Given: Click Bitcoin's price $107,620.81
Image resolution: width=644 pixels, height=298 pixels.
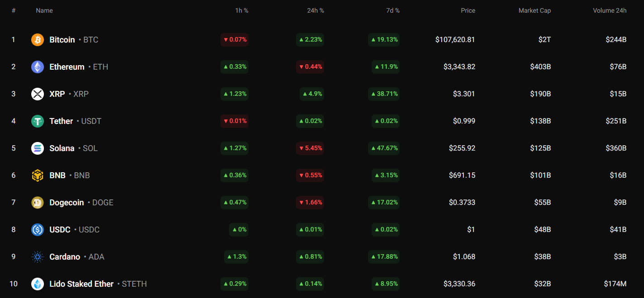Looking at the screenshot, I should coord(455,40).
